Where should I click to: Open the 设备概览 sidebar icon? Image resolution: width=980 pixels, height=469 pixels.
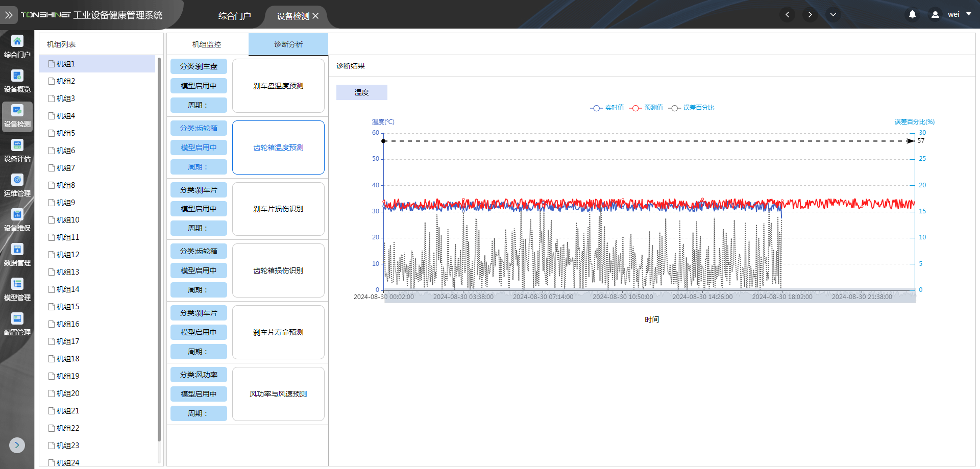click(x=17, y=81)
